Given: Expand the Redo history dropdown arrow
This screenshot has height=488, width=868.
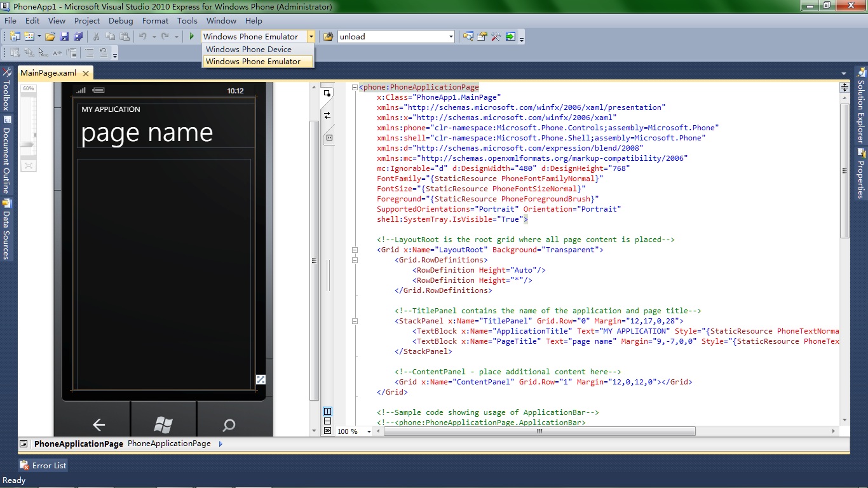Looking at the screenshot, I should click(176, 36).
